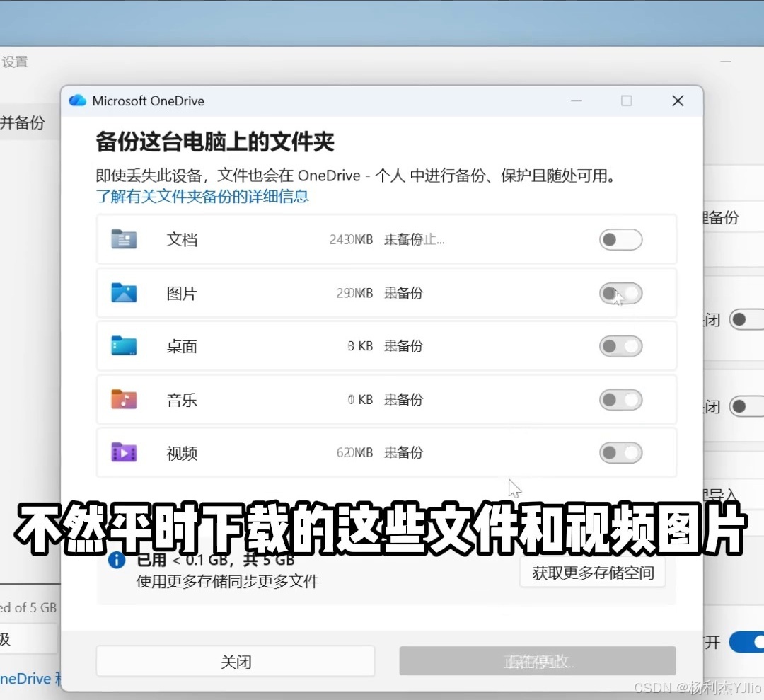Click the 视频 folder name label

(x=182, y=453)
